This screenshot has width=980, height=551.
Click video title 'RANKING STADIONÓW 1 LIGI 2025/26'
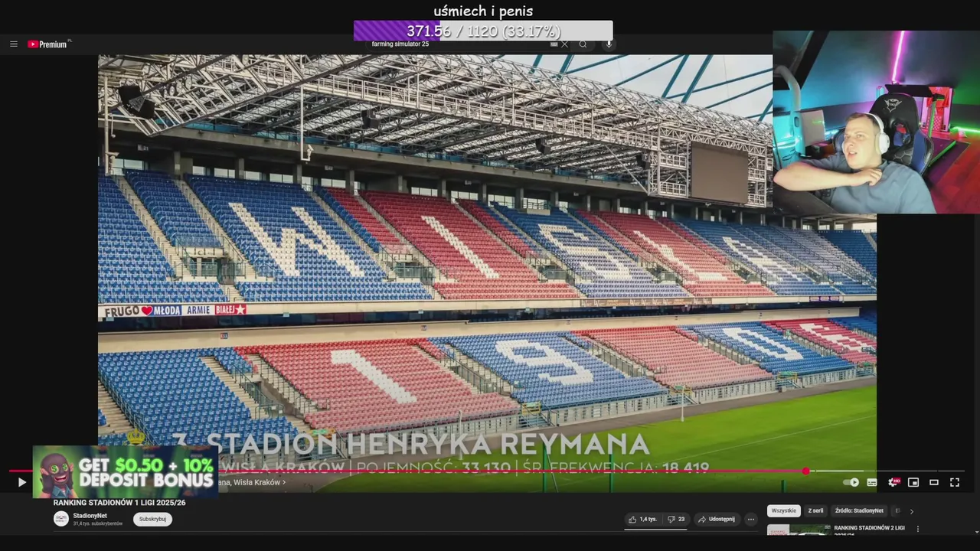pyautogui.click(x=119, y=503)
